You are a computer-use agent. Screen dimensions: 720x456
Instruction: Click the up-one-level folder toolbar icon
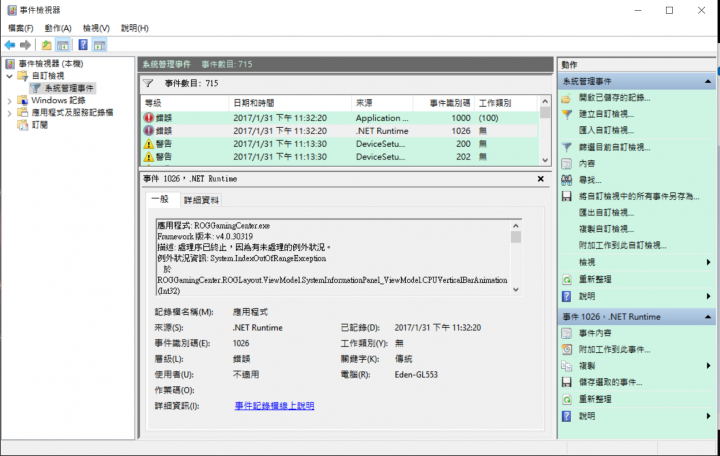46,45
